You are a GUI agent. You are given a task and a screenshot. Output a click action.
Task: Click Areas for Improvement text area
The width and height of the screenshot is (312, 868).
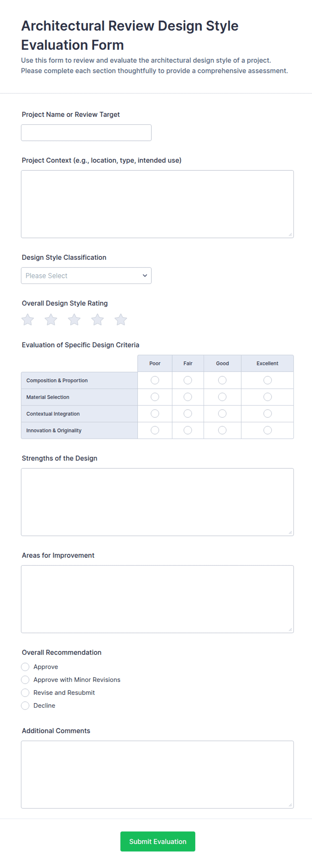[157, 599]
